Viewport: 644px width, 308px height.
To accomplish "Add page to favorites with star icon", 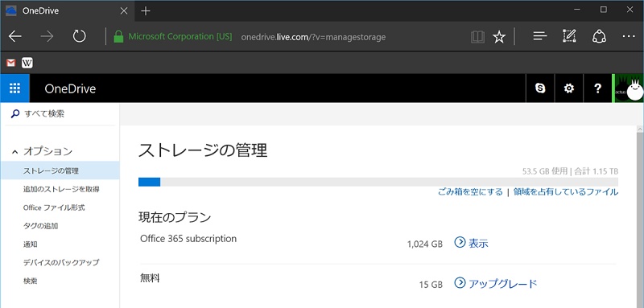I will coord(499,37).
